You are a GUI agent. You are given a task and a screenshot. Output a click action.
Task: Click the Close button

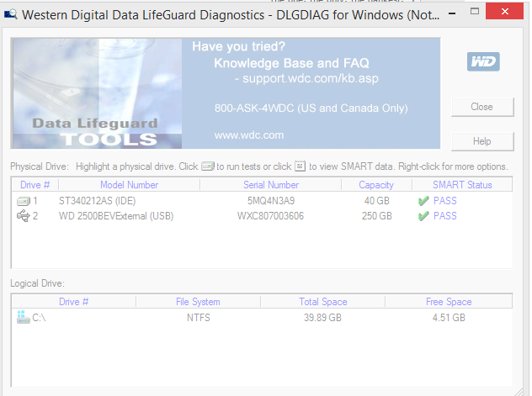pyautogui.click(x=482, y=107)
